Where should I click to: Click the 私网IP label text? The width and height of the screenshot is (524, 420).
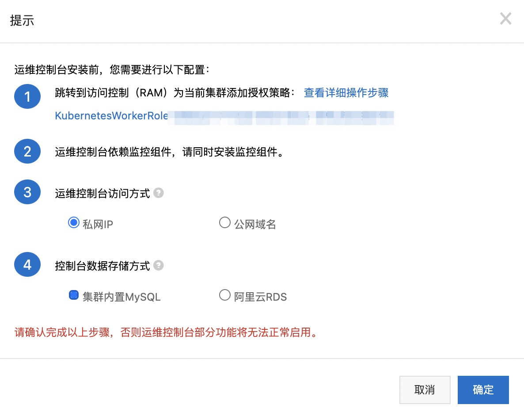[98, 225]
